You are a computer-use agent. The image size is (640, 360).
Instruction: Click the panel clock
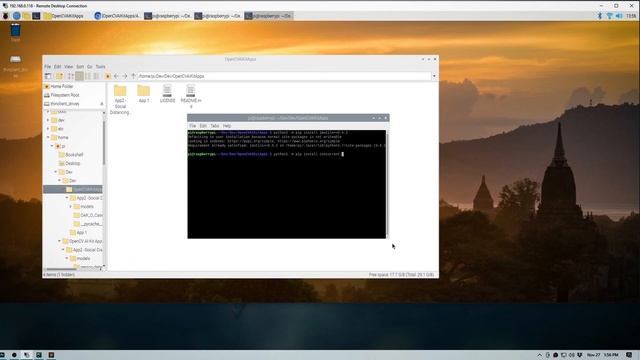click(631, 16)
